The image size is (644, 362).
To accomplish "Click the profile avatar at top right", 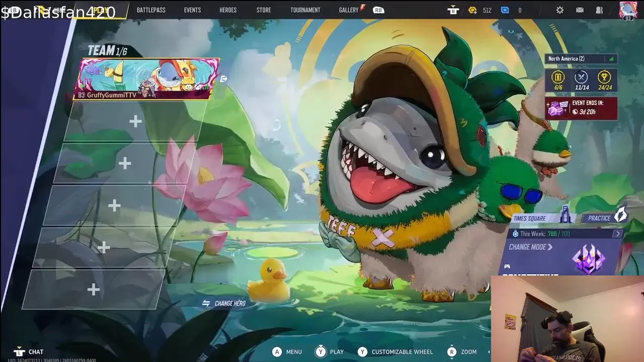I will 628,11.
